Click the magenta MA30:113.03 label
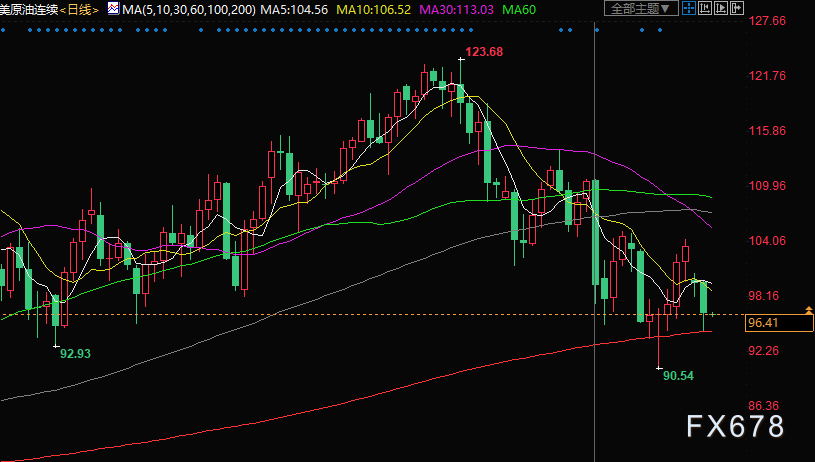Image resolution: width=815 pixels, height=462 pixels. (456, 9)
